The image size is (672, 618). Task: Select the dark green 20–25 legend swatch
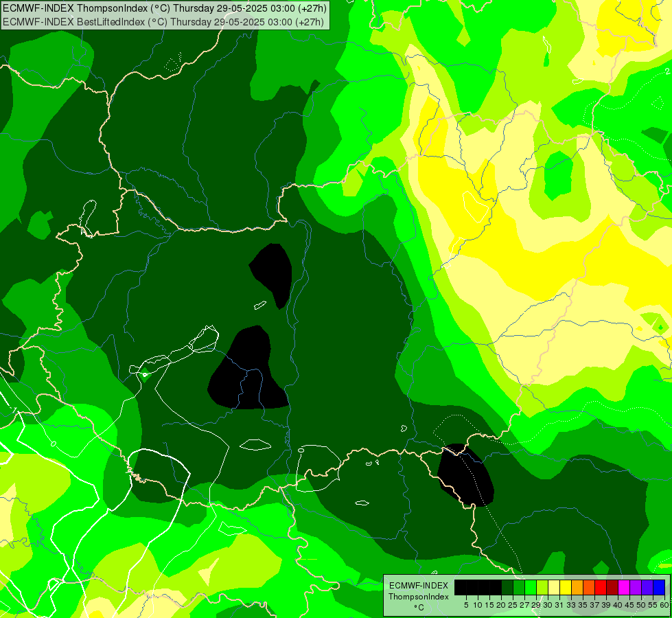pos(507,587)
